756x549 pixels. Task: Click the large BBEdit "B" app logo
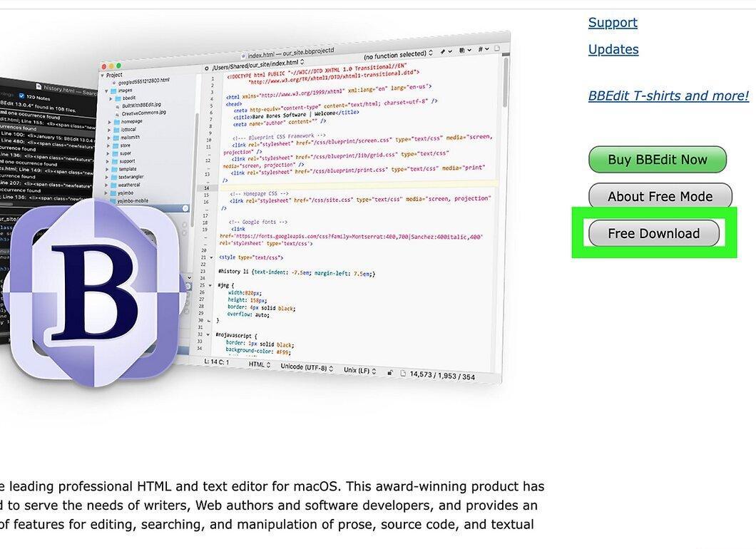(x=94, y=292)
